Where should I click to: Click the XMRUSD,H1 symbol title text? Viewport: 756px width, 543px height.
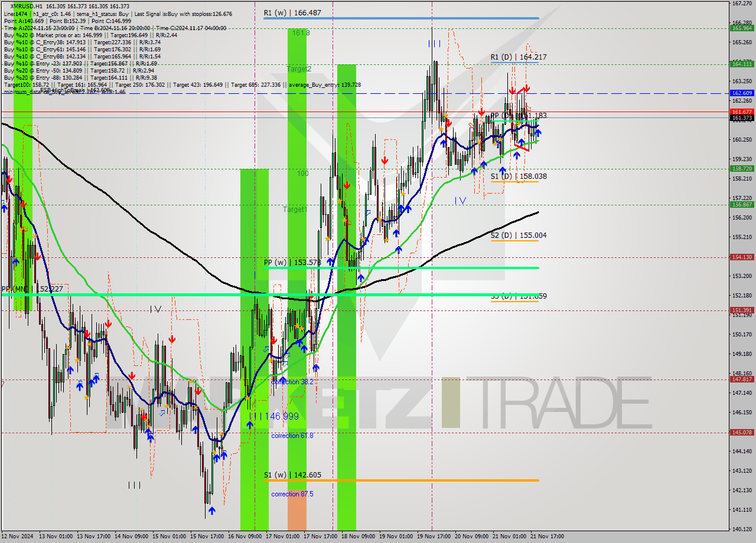click(x=25, y=6)
